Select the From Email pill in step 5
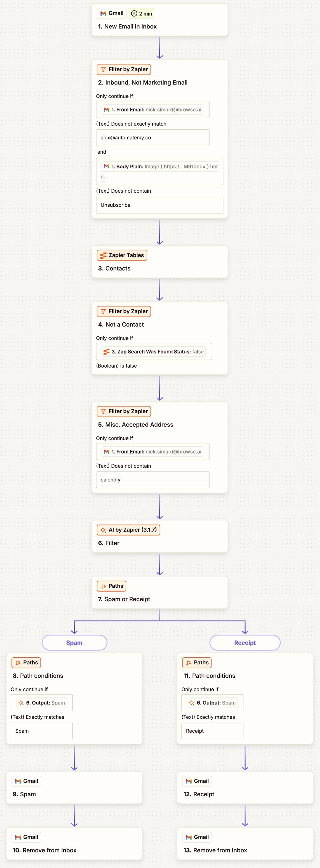 pyautogui.click(x=152, y=452)
